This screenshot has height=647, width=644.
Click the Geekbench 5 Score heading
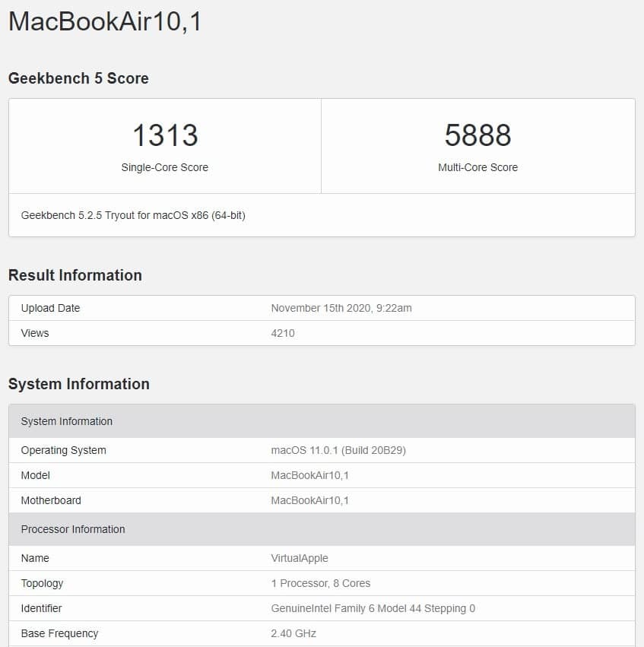(78, 78)
